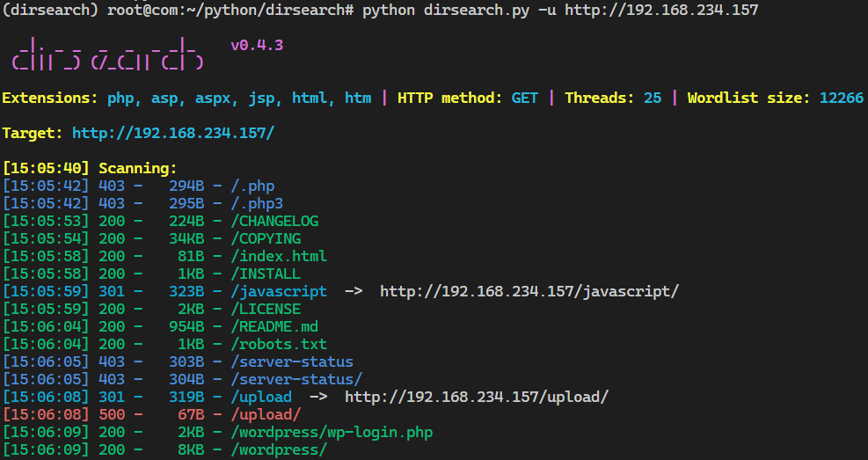Click the /CHANGELOG result path

click(274, 222)
